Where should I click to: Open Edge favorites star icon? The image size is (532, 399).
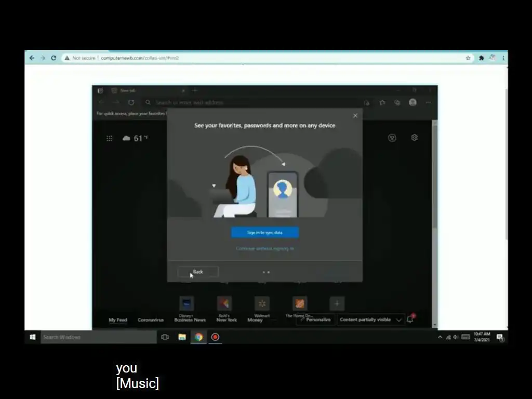(x=382, y=102)
